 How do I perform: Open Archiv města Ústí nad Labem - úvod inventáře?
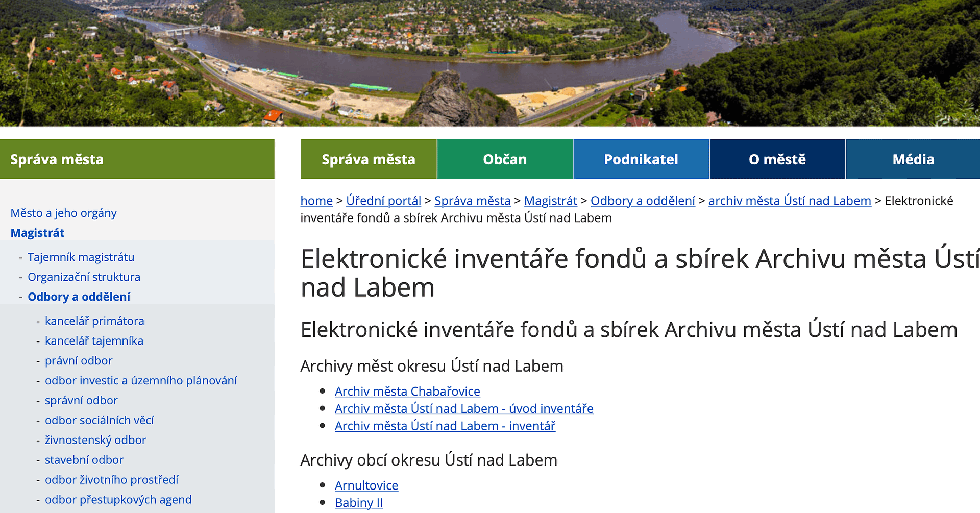(x=464, y=409)
